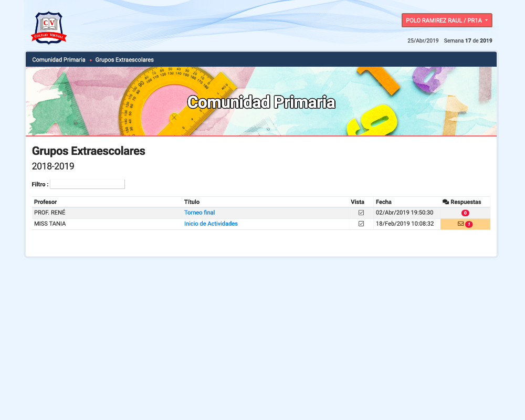Select the PROF. RENÉ cell

[107, 213]
